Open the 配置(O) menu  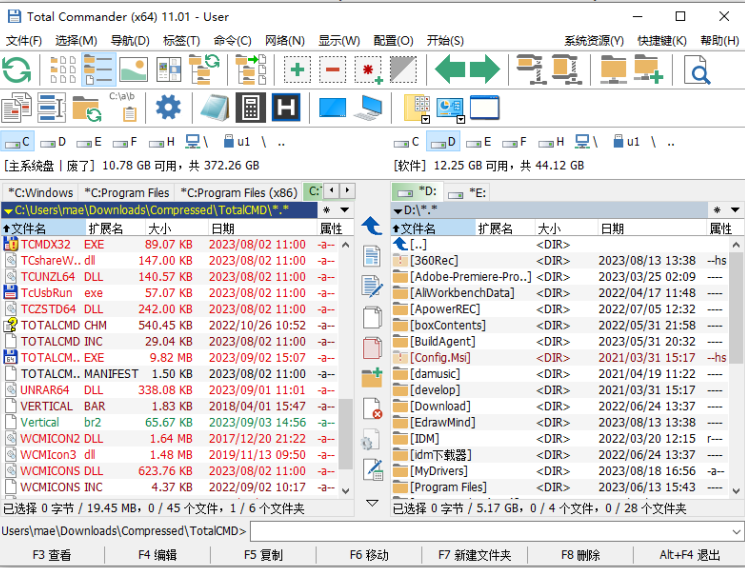pos(393,41)
